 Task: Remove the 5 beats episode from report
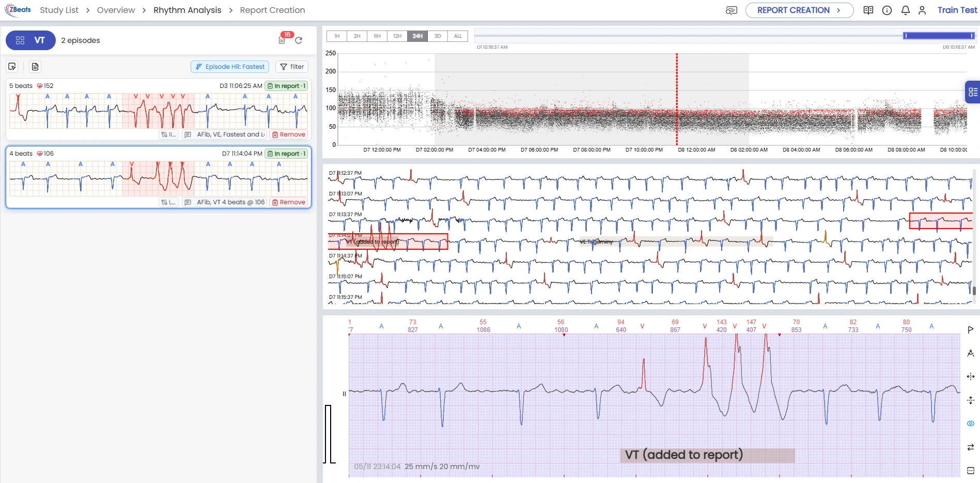point(289,134)
